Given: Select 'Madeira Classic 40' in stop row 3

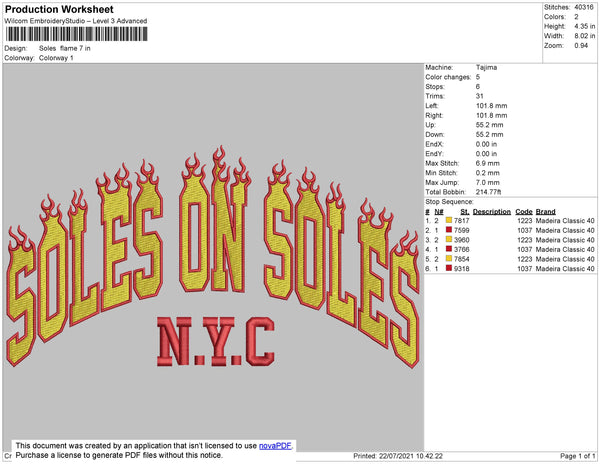Looking at the screenshot, I should tap(565, 240).
